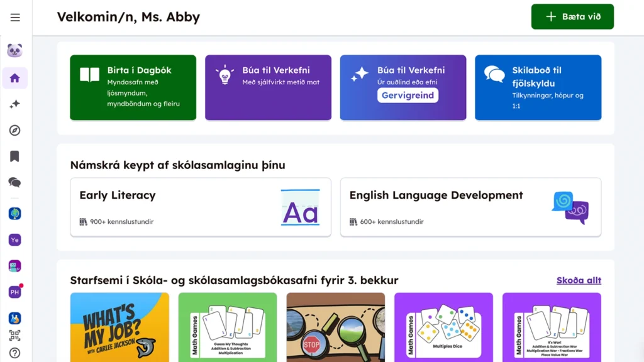
Task: Click the Skoða allt link
Action: click(579, 280)
